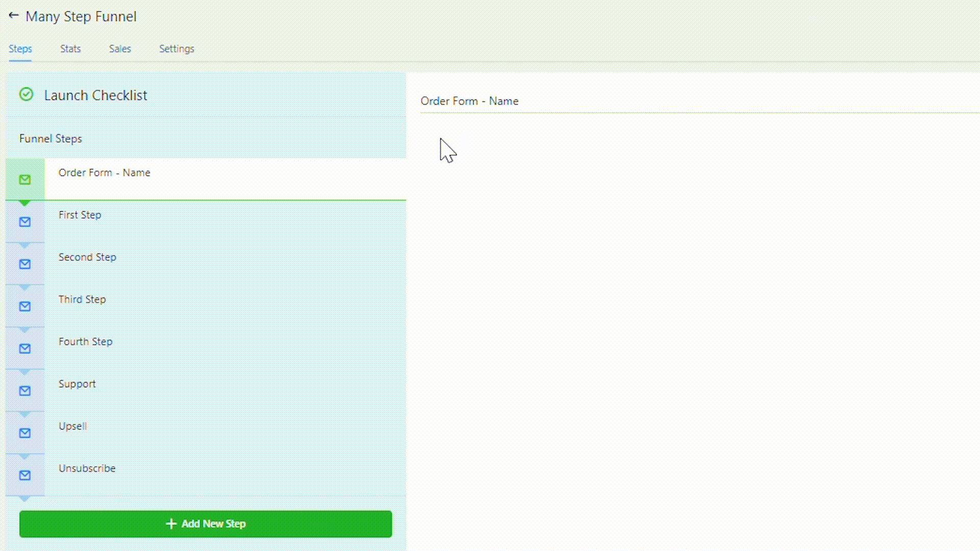Screen dimensions: 980x551
Task: Go to the Settings tab
Action: 177,49
